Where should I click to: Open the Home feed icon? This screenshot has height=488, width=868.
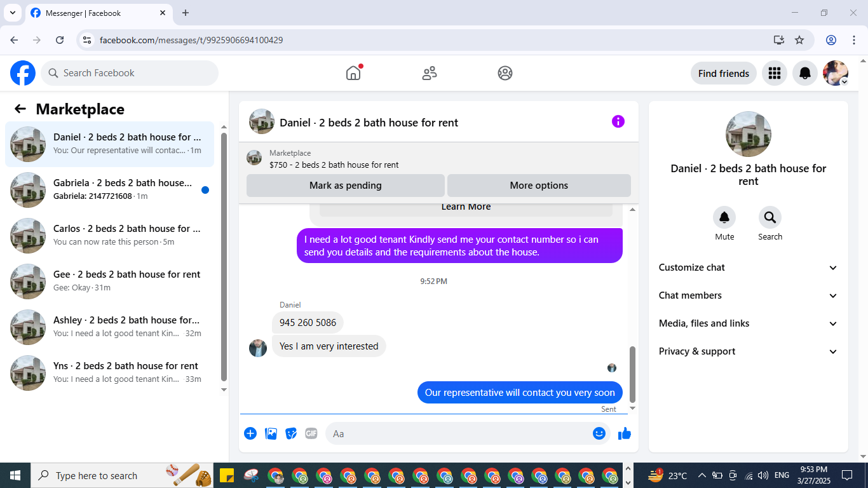(353, 73)
